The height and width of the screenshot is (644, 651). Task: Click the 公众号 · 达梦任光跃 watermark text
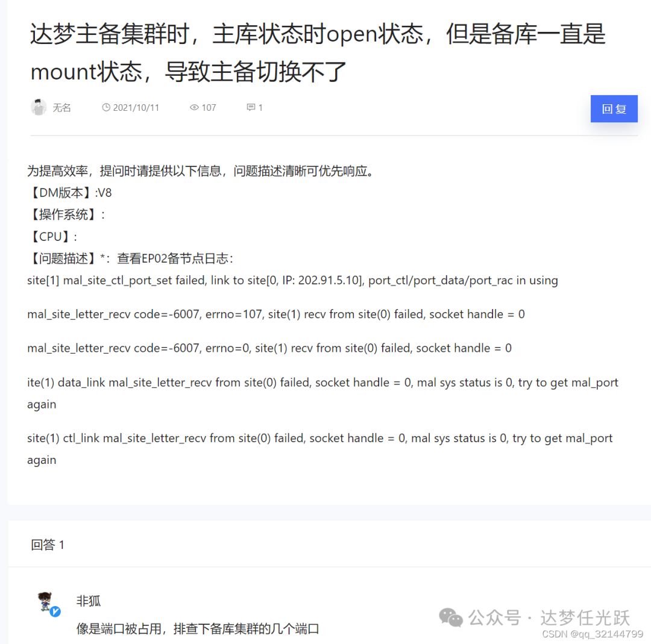click(549, 617)
